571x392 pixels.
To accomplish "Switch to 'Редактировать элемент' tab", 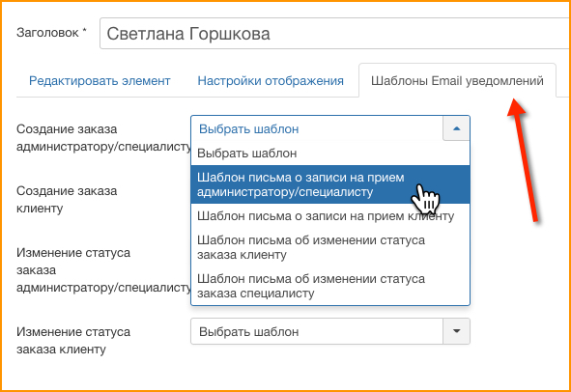I will point(100,80).
